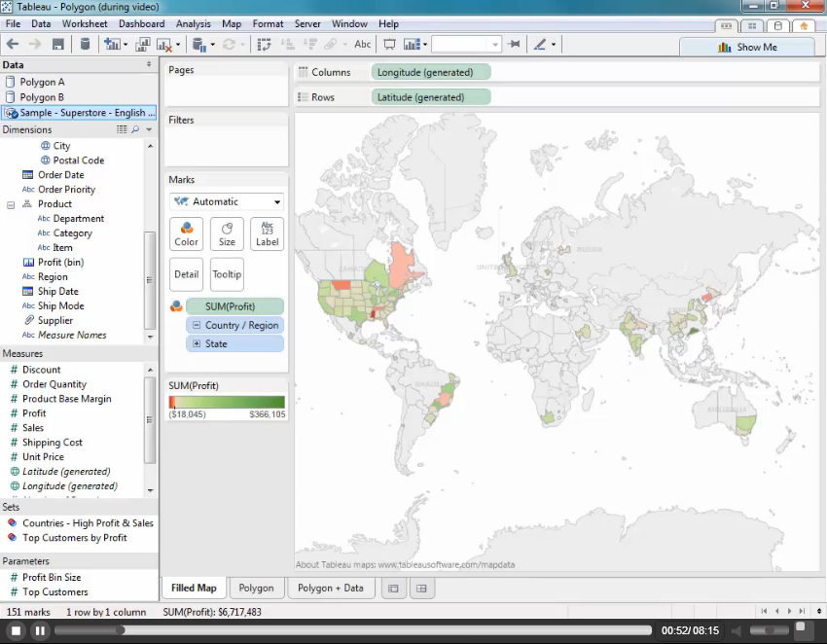
Task: Open the Analysis menu
Action: pyautogui.click(x=193, y=23)
